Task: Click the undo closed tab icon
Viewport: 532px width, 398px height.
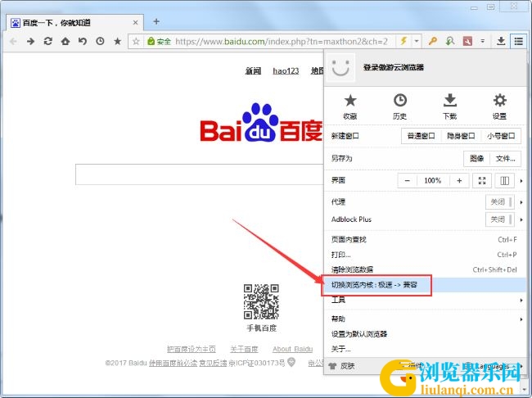Action: (x=83, y=42)
